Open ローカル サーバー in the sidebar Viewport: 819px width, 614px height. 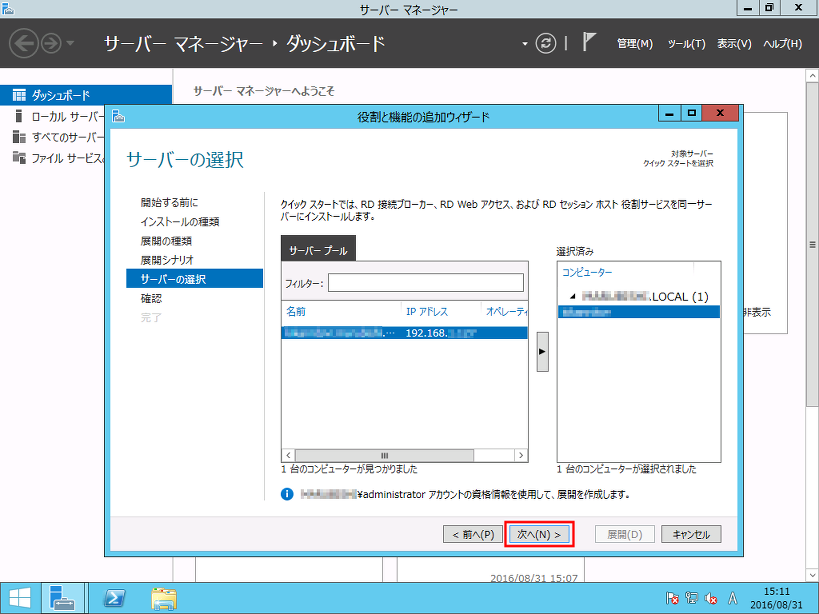coord(60,114)
